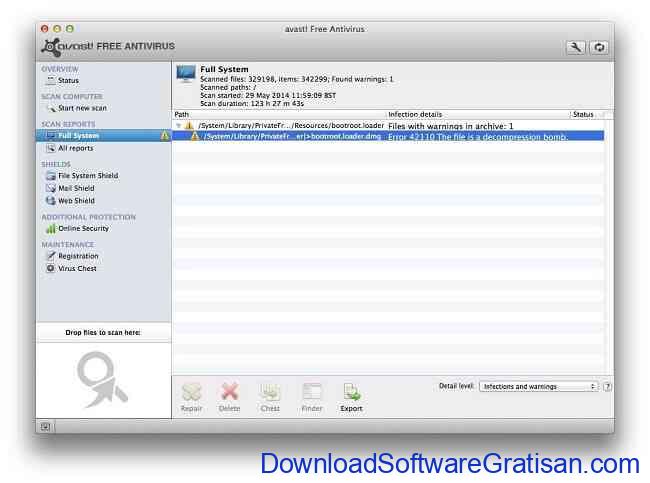Click the Virus Chest icon
650x483 pixels.
(x=51, y=268)
